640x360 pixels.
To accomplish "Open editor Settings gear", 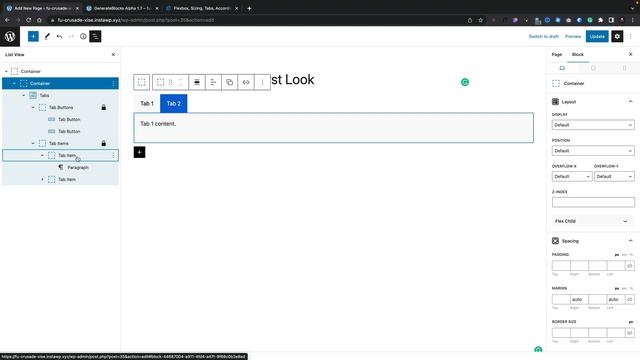I will (x=617, y=36).
